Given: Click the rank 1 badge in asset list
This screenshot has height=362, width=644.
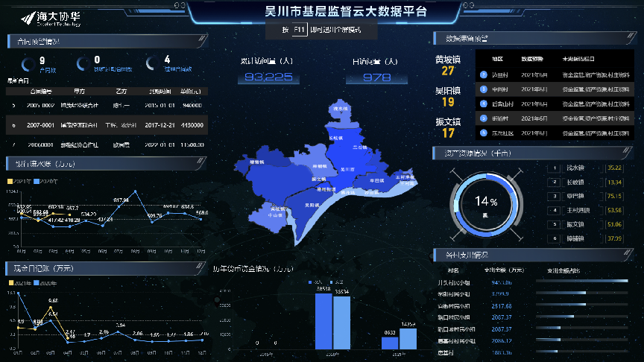Looking at the screenshot, I should (x=554, y=168).
